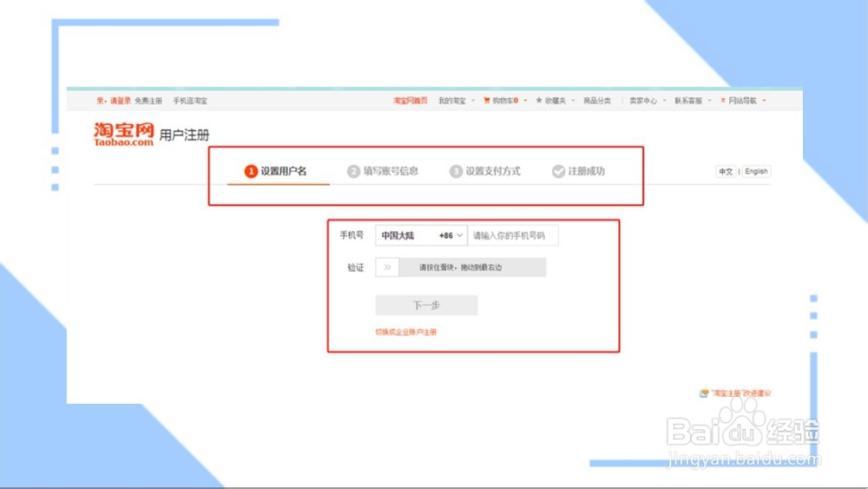Image resolution: width=868 pixels, height=489 pixels.
Task: Click the Taobao.com logo
Action: 123,134
